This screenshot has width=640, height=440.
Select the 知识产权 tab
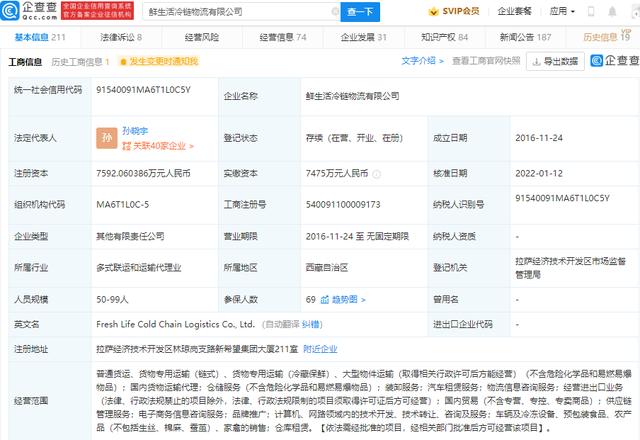click(x=442, y=37)
